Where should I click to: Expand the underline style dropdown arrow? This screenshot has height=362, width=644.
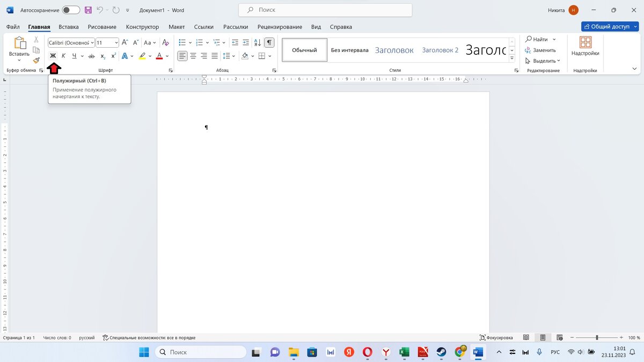[81, 56]
